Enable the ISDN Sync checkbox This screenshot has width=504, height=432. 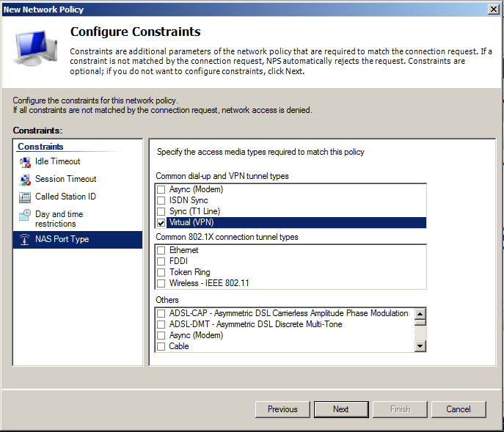point(161,200)
